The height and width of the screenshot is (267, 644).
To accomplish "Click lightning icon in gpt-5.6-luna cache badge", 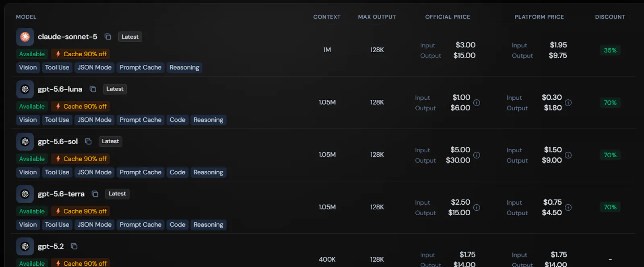I will click(58, 106).
